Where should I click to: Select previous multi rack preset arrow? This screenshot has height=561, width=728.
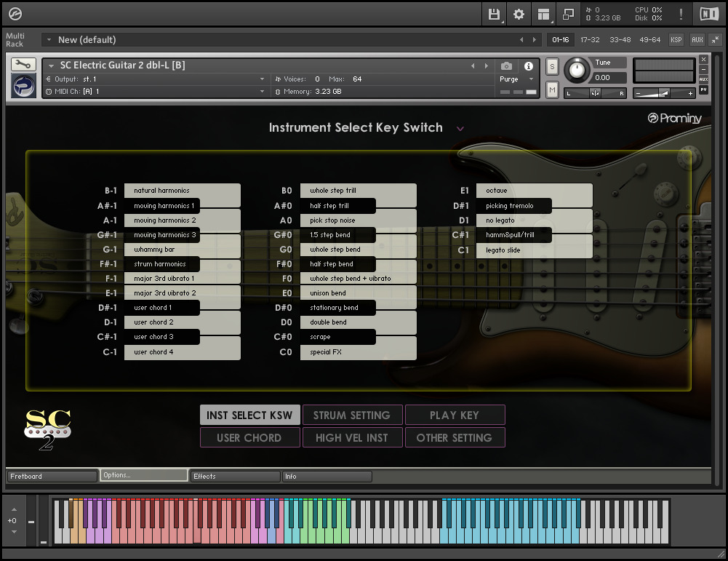tap(521, 40)
